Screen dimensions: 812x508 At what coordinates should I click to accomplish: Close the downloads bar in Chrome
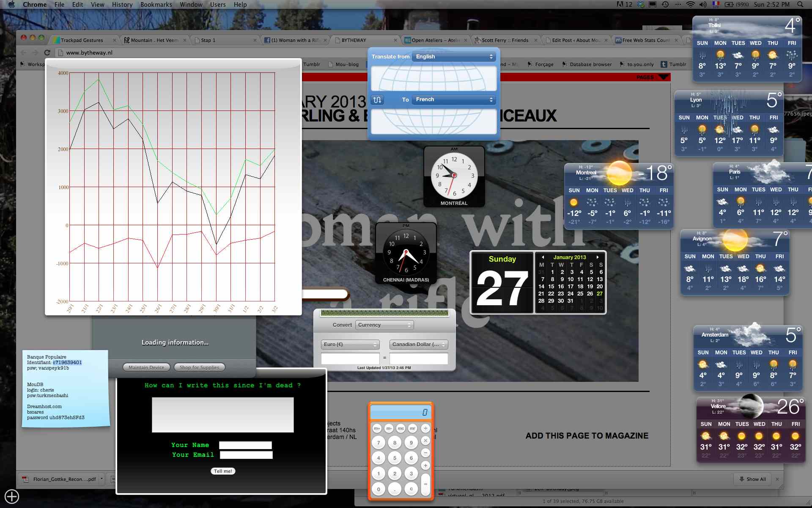[x=777, y=479]
